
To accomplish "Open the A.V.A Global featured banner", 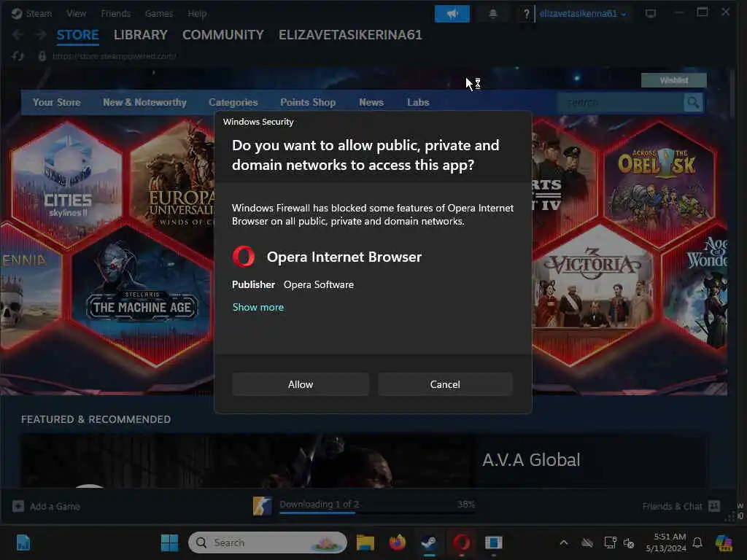I will (x=364, y=461).
